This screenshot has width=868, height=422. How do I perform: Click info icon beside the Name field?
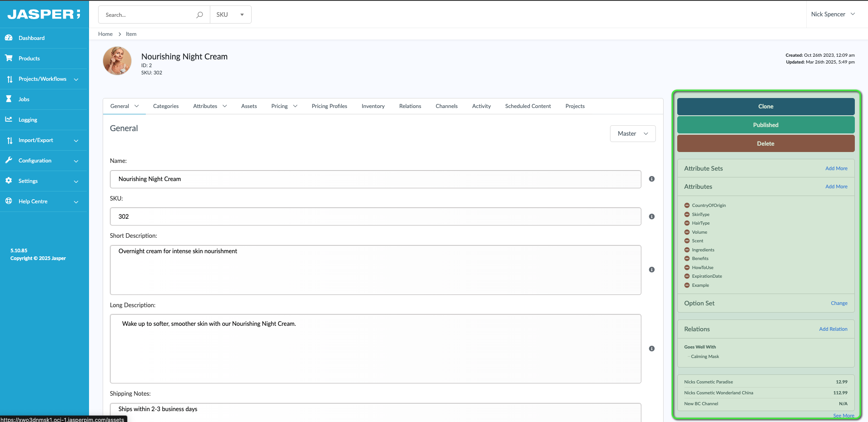click(652, 179)
